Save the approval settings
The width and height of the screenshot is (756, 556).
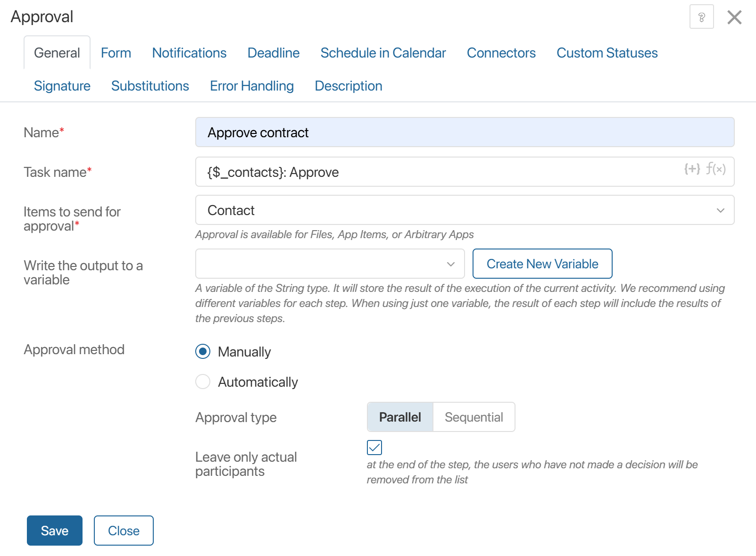pos(55,531)
